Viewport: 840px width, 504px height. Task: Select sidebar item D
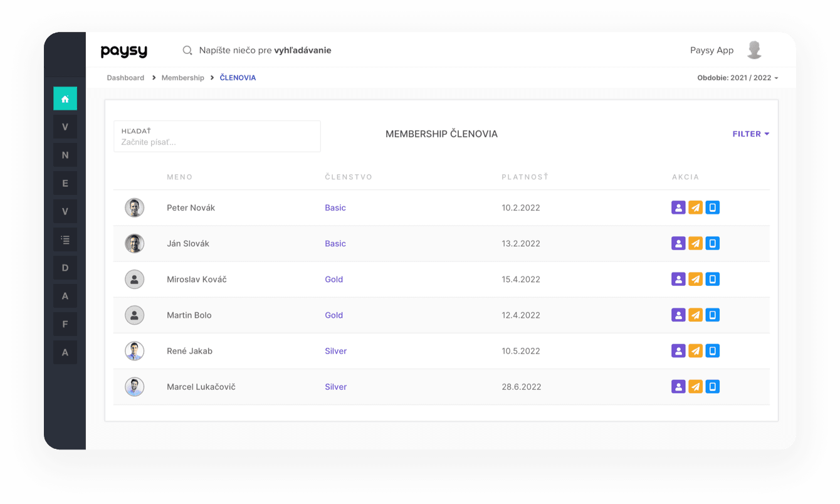click(65, 268)
